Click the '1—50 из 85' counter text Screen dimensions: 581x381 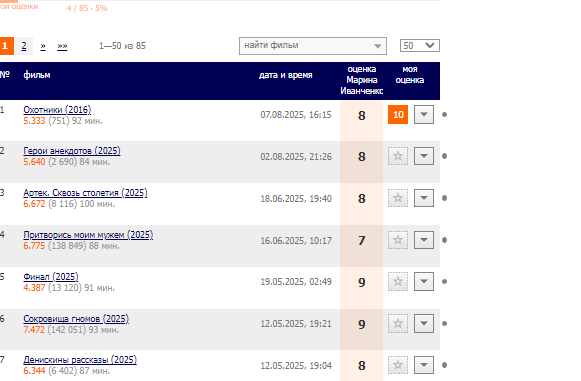122,46
